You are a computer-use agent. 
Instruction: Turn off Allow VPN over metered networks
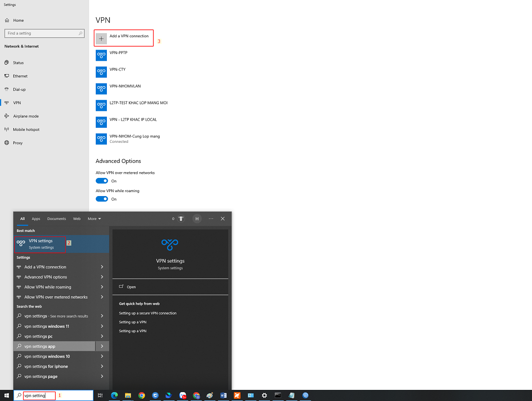[102, 181]
